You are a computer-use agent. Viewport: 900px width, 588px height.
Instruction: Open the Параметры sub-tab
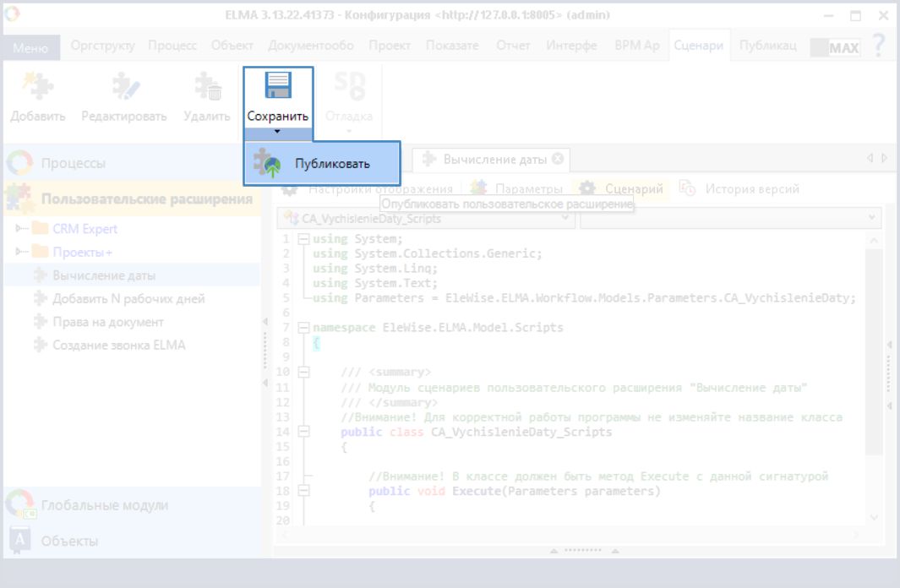(x=516, y=188)
